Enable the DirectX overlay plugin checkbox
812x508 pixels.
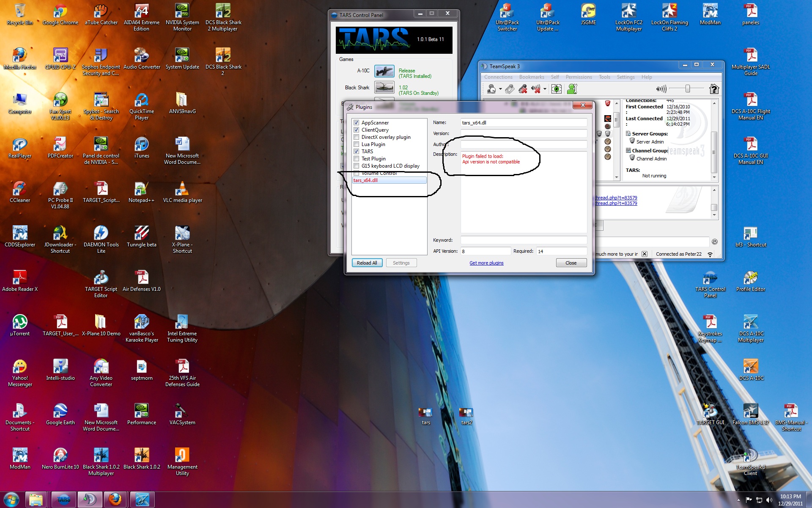click(x=357, y=137)
